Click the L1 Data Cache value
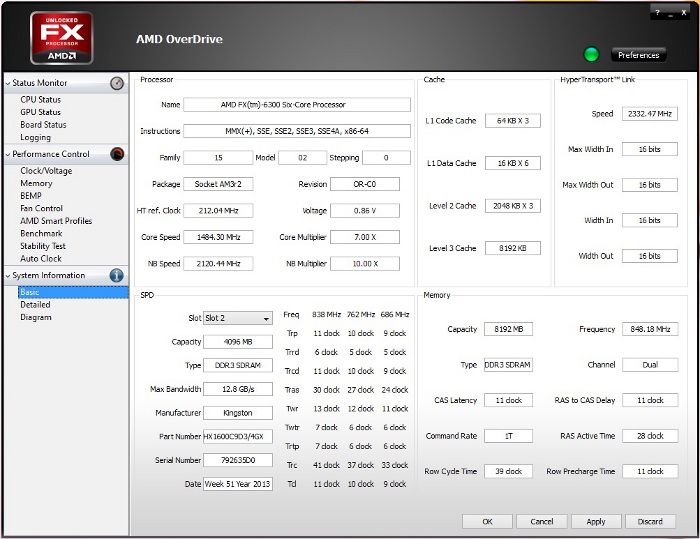700x539 pixels. coord(513,163)
